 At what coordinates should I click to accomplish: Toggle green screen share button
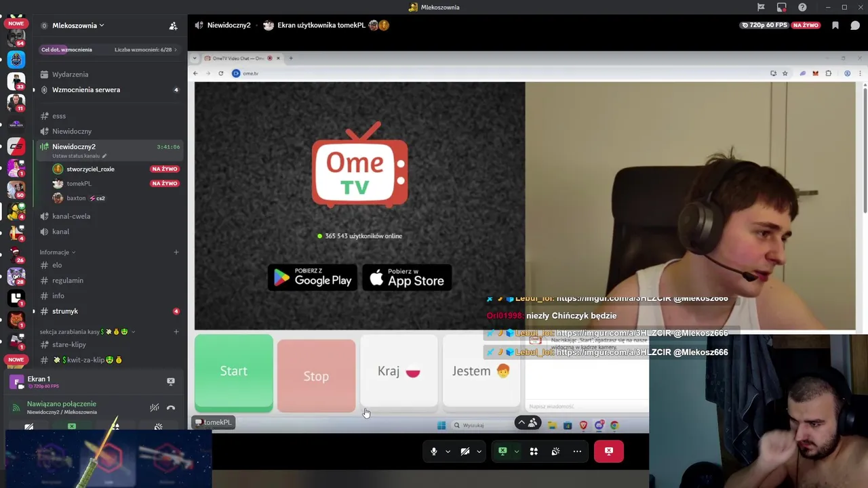[x=502, y=451]
